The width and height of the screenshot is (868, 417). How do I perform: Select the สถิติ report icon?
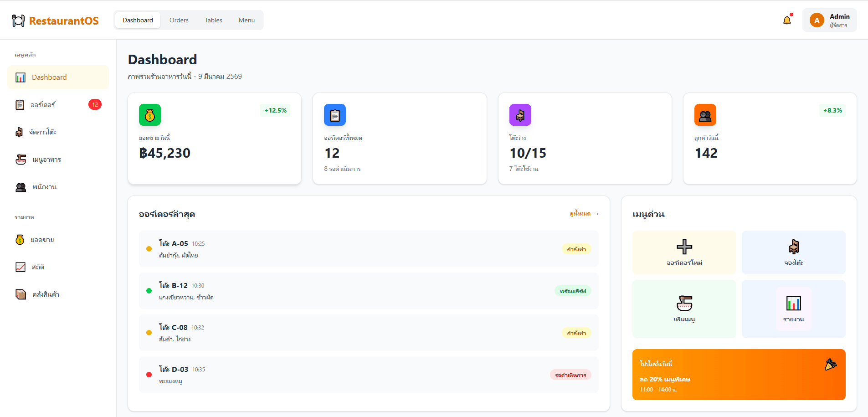[21, 267]
